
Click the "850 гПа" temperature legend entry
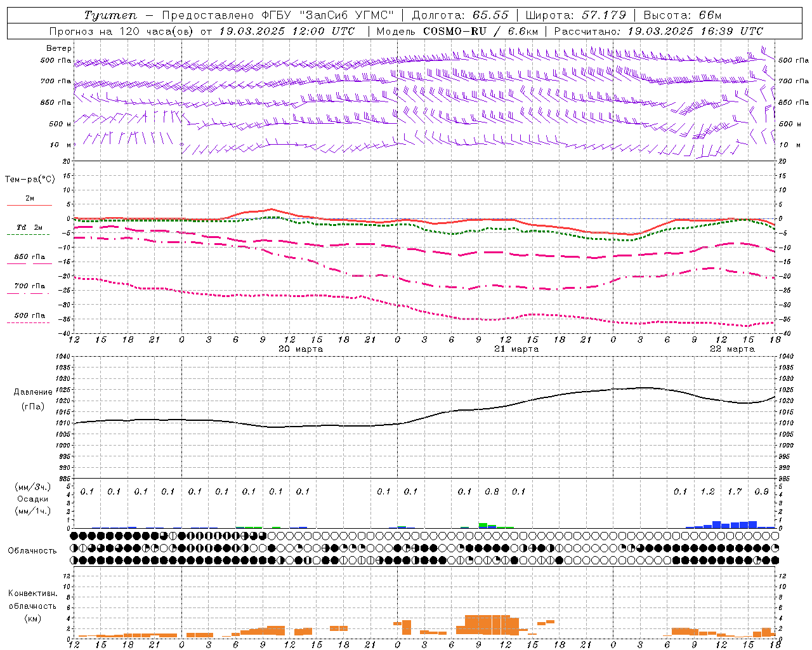click(x=30, y=257)
